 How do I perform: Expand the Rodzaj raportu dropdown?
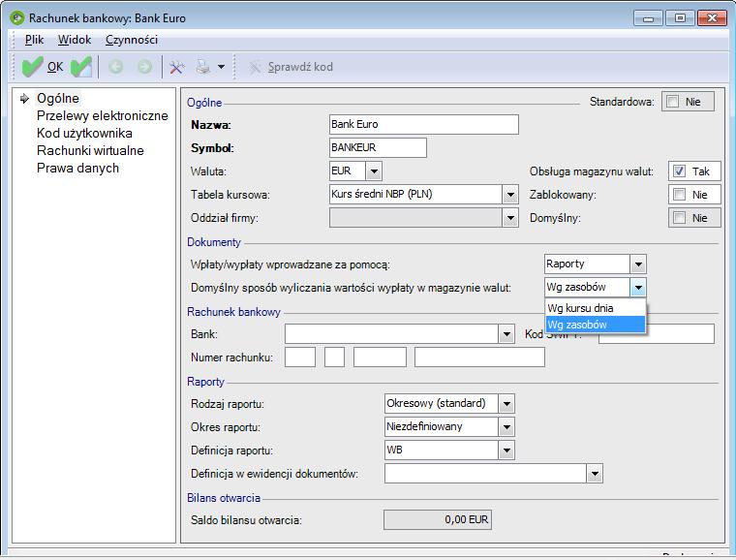pyautogui.click(x=506, y=404)
